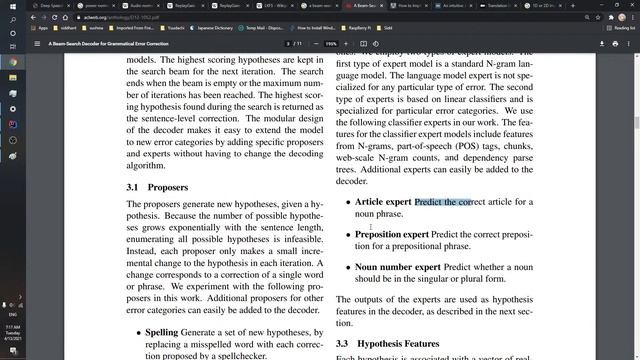Show hidden system tray icons
The height and width of the screenshot is (360, 640).
20,297
